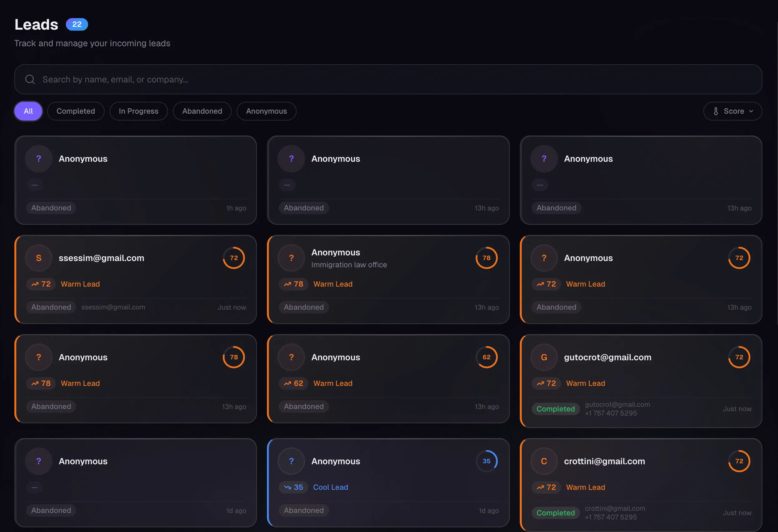Select the All filter tab

click(28, 111)
